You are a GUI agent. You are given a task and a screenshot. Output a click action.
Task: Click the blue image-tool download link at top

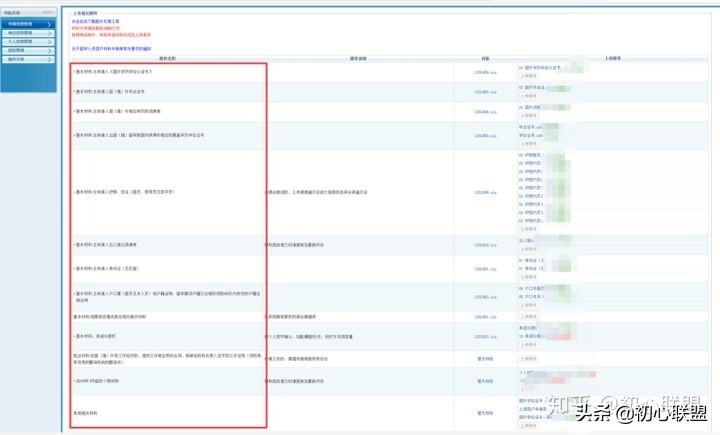[x=96, y=22]
